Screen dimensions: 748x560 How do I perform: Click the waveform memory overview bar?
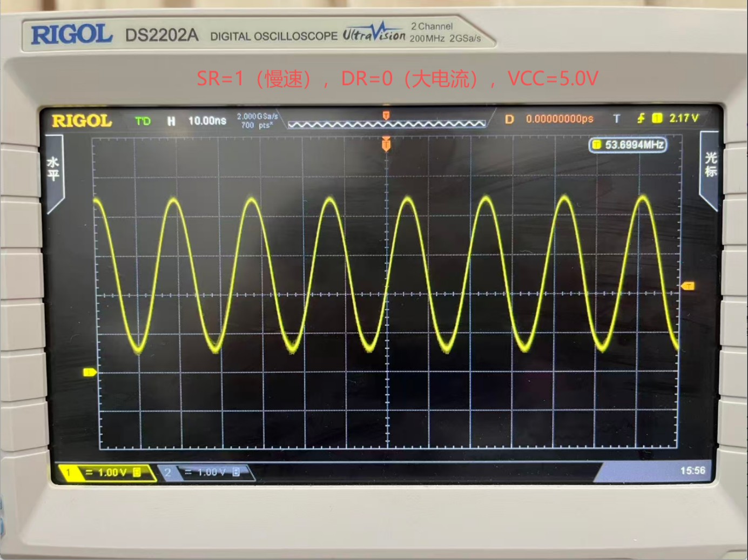387,124
